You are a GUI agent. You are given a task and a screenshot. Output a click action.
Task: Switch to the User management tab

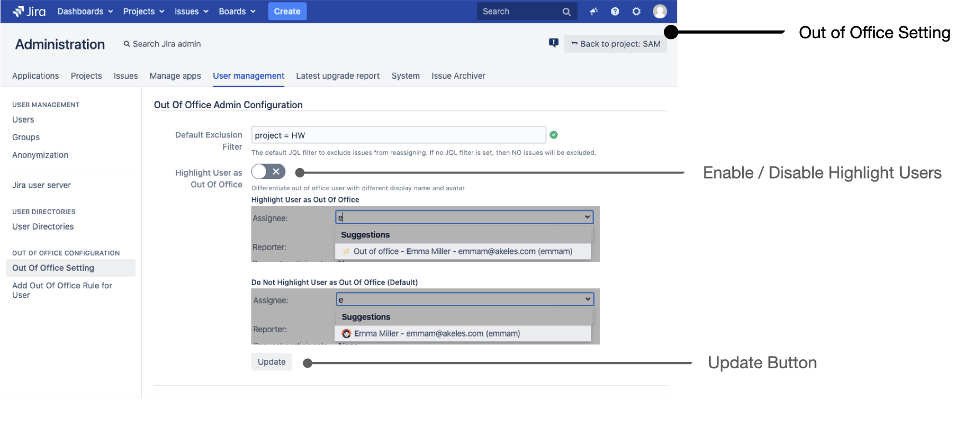(248, 76)
